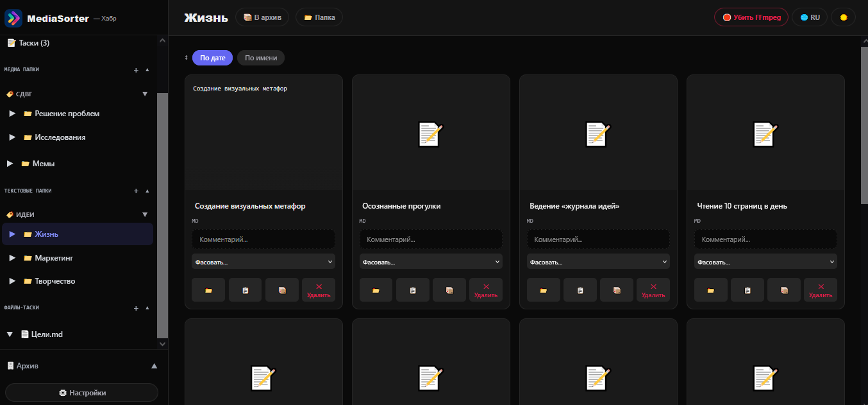
Task: Click the sidebar vertical scrollbar thumb
Action: 162,214
